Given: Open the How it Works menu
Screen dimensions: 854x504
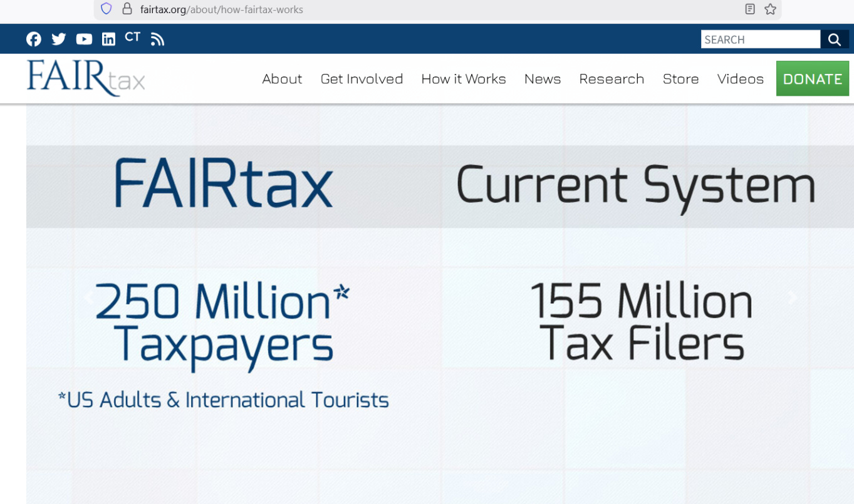Looking at the screenshot, I should click(x=464, y=79).
